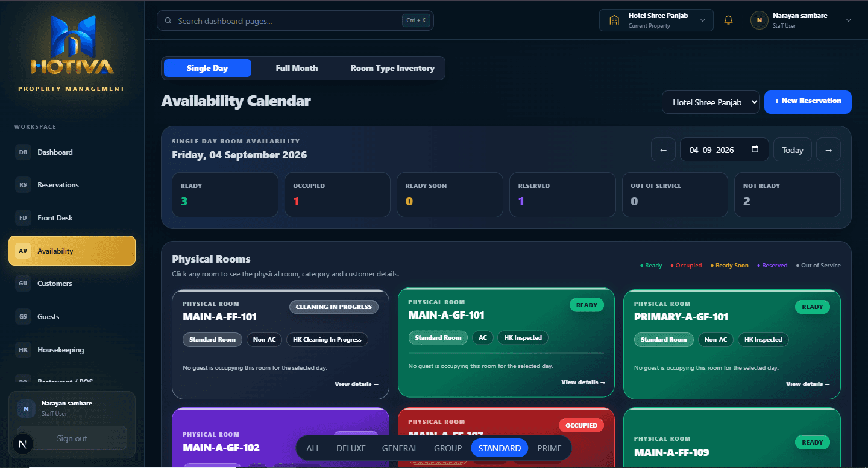The height and width of the screenshot is (468, 868).
Task: View details for PRIMARY-A-GF-101
Action: [x=808, y=384]
